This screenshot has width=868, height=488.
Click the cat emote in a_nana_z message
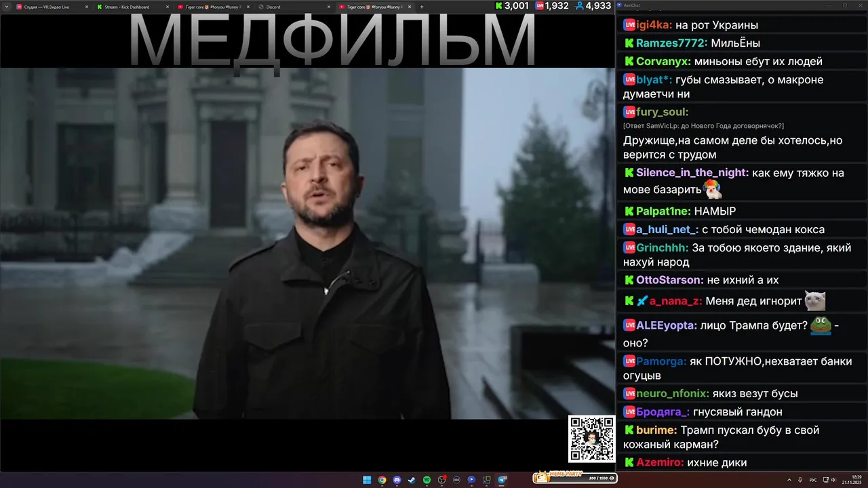tap(815, 300)
